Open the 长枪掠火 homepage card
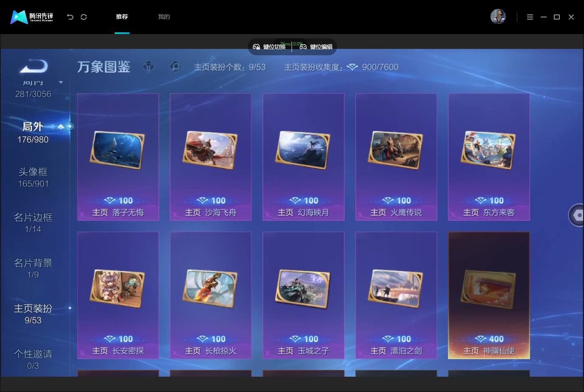This screenshot has height=392, width=584. click(211, 295)
